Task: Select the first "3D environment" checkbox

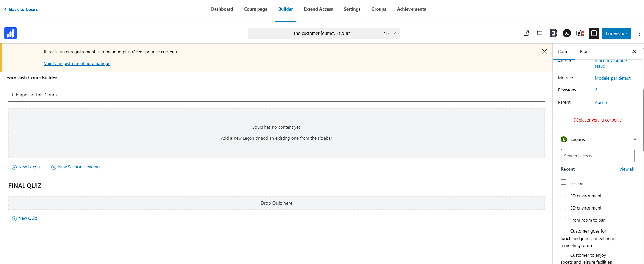Action: click(x=563, y=195)
